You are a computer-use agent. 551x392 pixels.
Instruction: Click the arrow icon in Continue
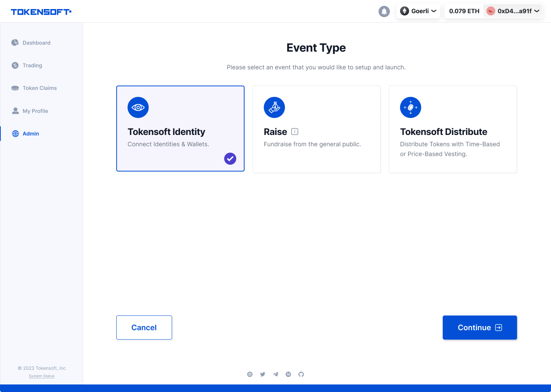tap(499, 328)
